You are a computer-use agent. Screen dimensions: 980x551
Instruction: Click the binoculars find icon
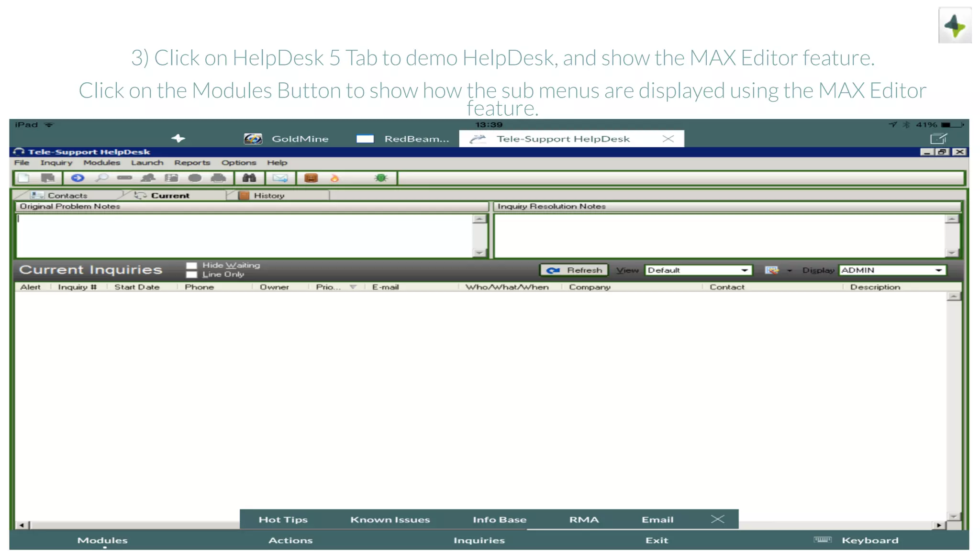[249, 178]
